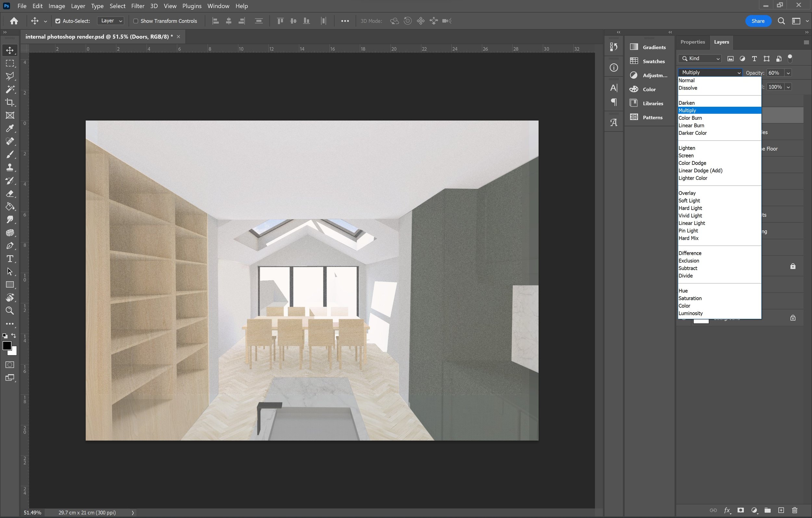Filter layers by type layers

point(754,59)
